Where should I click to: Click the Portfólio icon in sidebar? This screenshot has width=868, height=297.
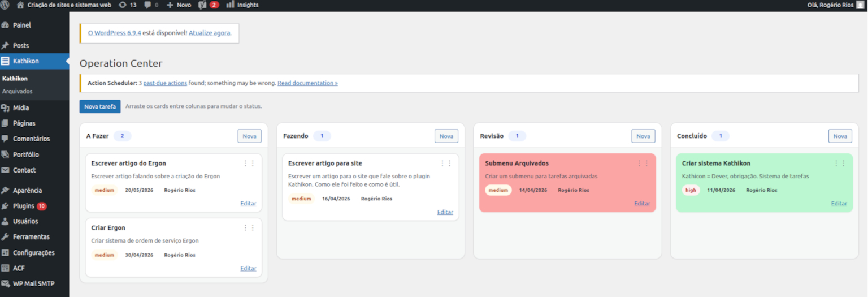tap(5, 154)
